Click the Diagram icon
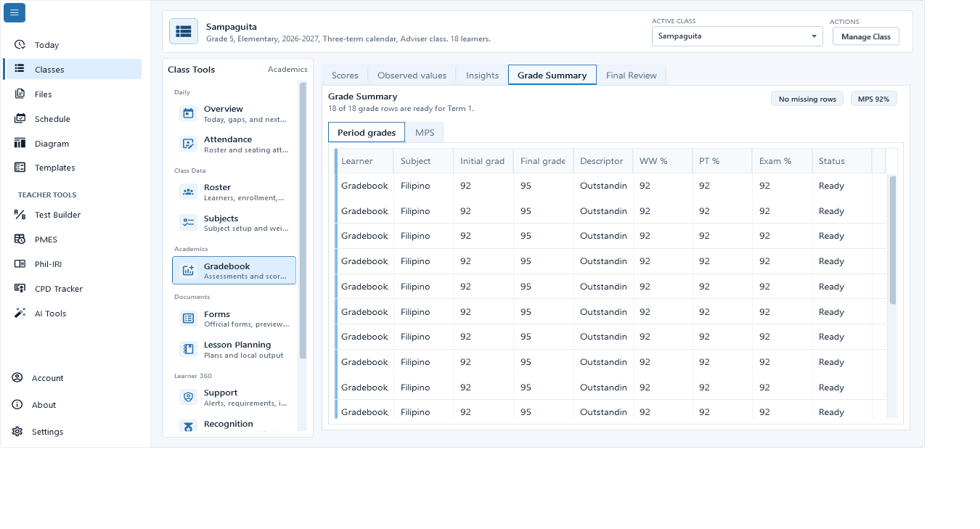The image size is (980, 529). tap(20, 144)
